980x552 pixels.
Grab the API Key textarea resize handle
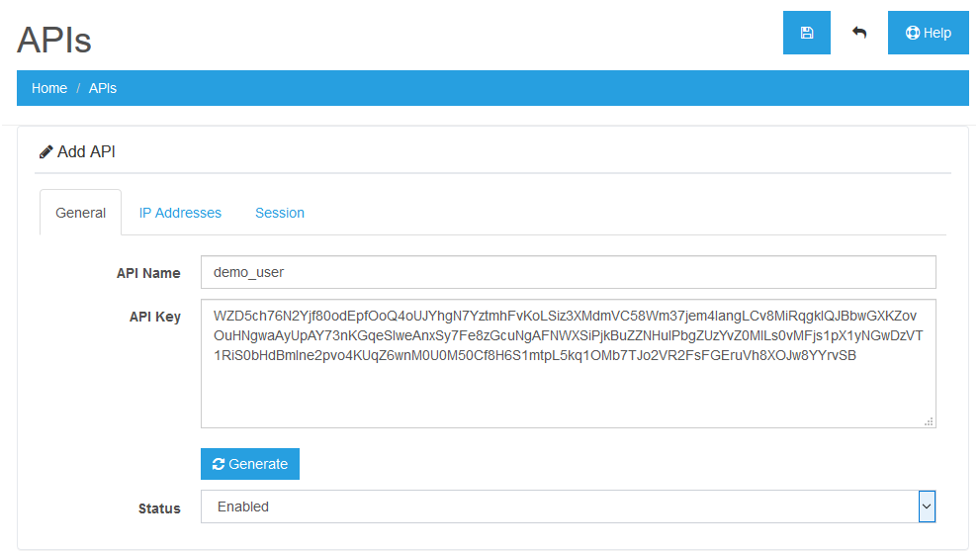tap(929, 421)
